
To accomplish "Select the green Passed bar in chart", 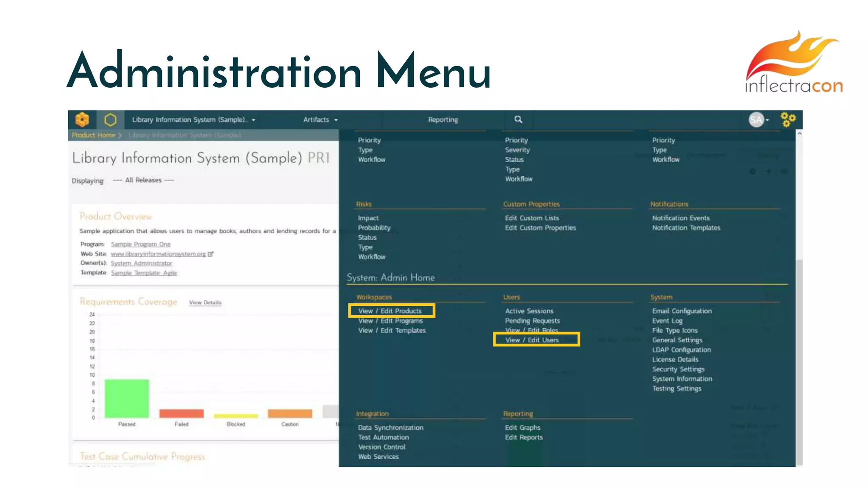I will tap(127, 399).
